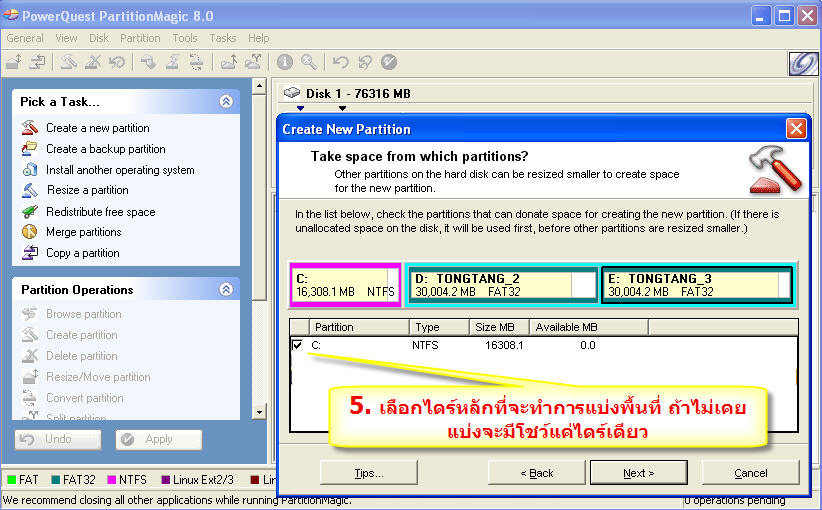
Task: Click the Format partition toolbar icon
Action: pyautogui.click(x=172, y=62)
